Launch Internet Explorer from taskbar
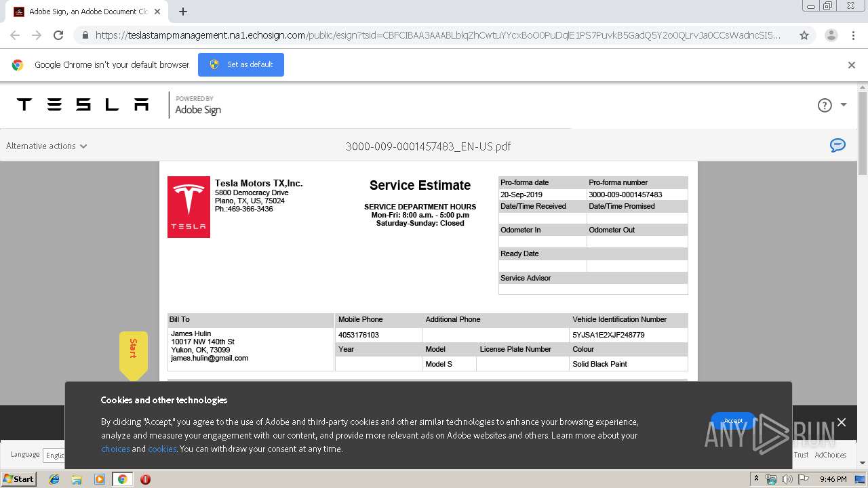The height and width of the screenshot is (488, 868). (x=54, y=479)
